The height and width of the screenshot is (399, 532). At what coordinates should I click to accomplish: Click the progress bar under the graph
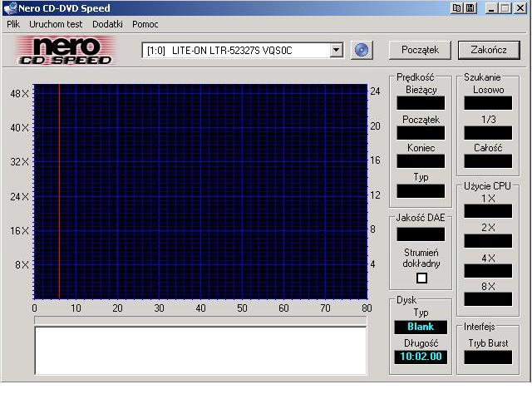coord(200,320)
